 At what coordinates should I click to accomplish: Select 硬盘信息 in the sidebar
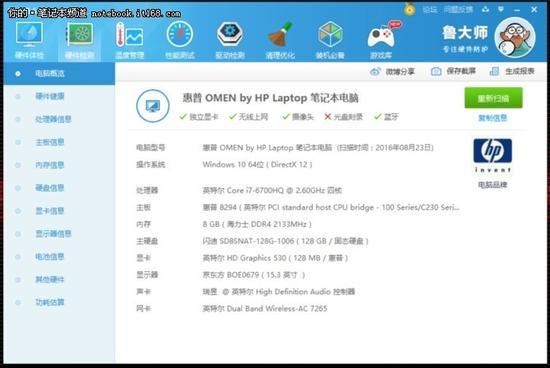[x=50, y=188]
